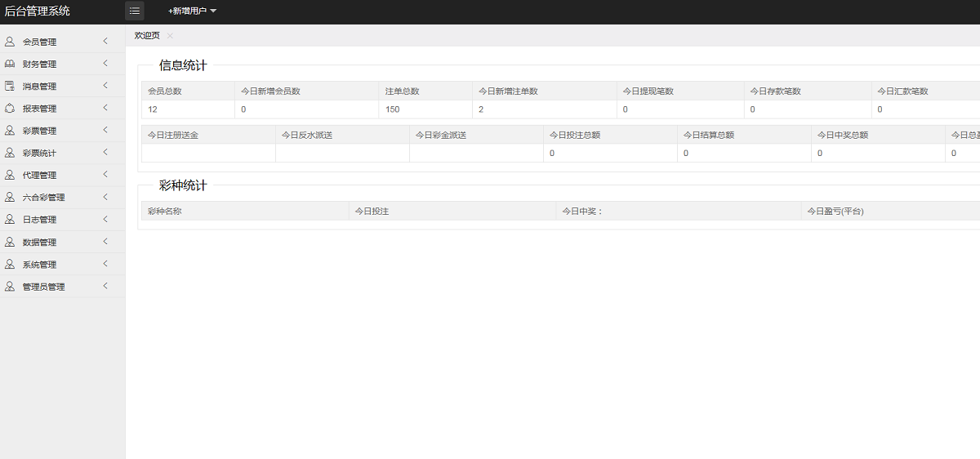Screen dimensions: 980x459
Task: Click the 日志管理 sidebar icon
Action: [x=10, y=220]
